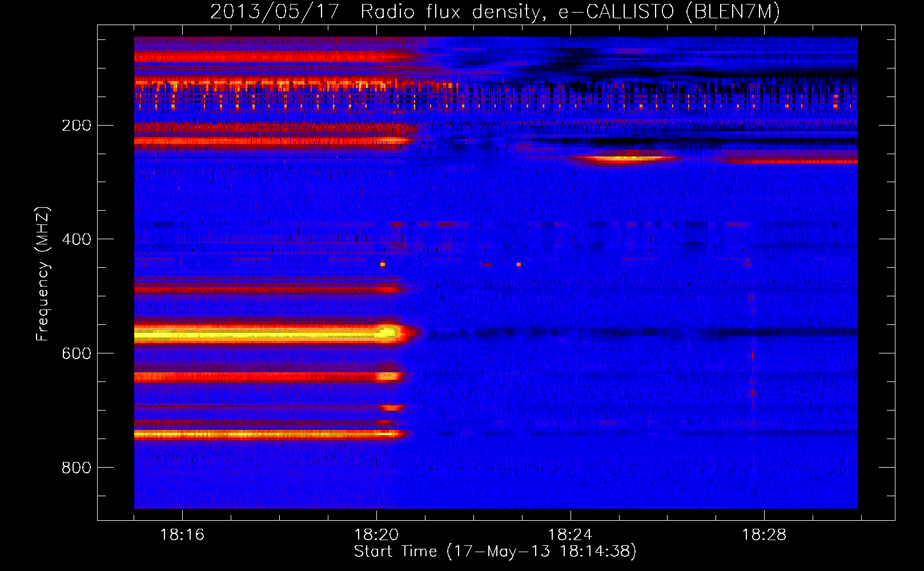The image size is (924, 571).
Task: Click the 18:20 time tick label
Action: [376, 534]
